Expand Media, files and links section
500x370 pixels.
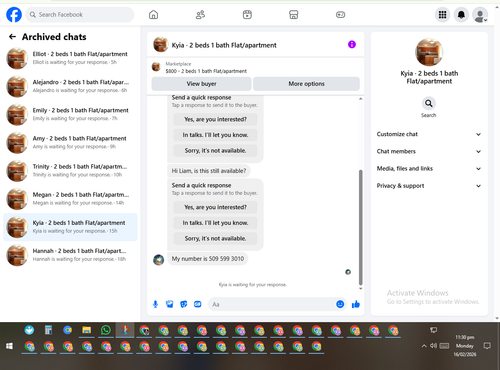429,169
